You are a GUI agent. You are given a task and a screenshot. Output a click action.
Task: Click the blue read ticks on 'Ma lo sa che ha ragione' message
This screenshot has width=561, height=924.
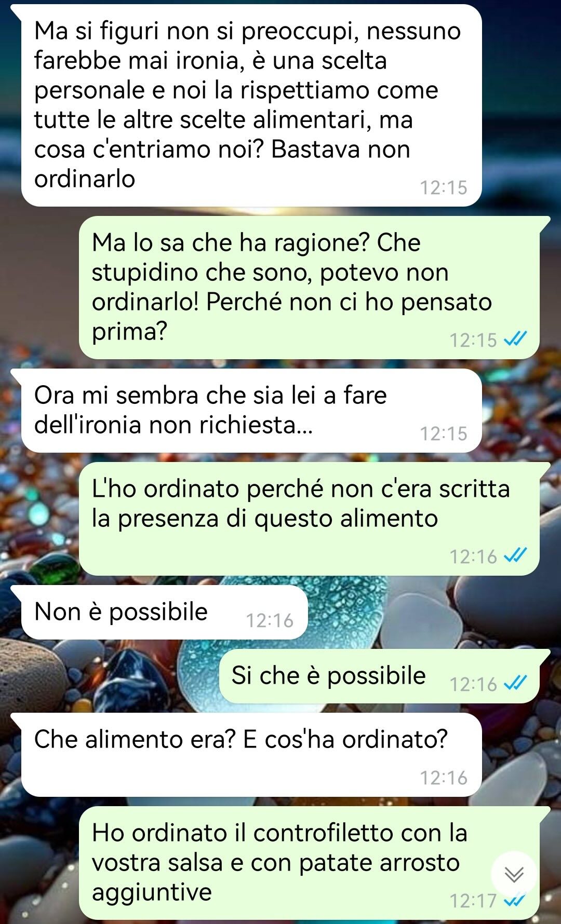pyautogui.click(x=515, y=339)
